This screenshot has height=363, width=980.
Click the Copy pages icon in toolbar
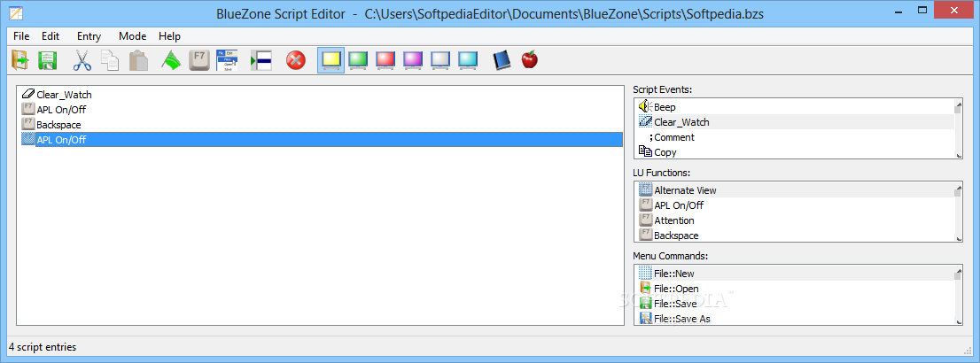(x=110, y=60)
